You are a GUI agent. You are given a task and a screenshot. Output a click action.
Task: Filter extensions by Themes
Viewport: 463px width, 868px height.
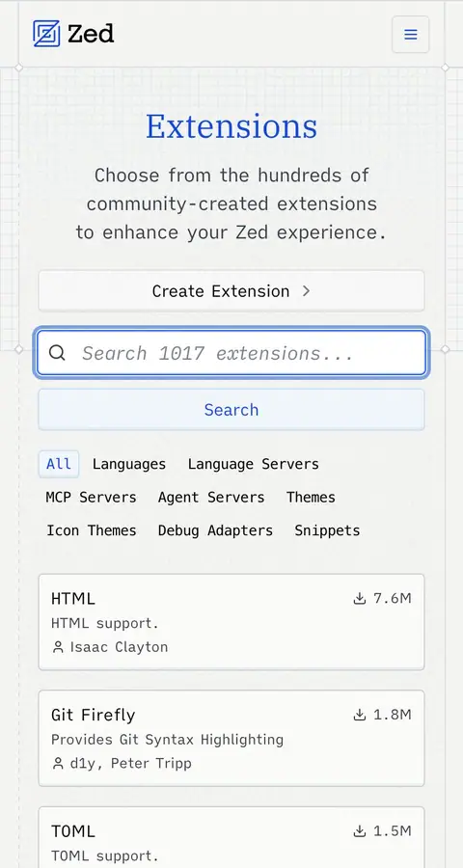(311, 497)
